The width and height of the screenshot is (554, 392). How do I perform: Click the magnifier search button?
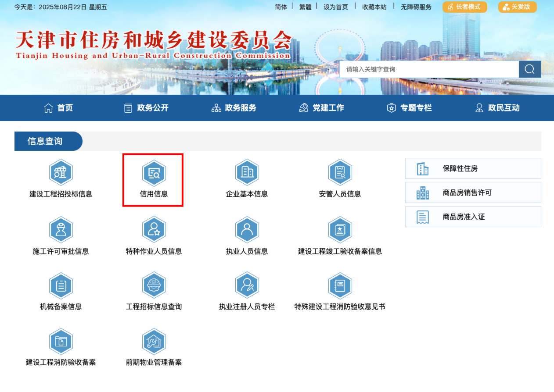tap(529, 69)
